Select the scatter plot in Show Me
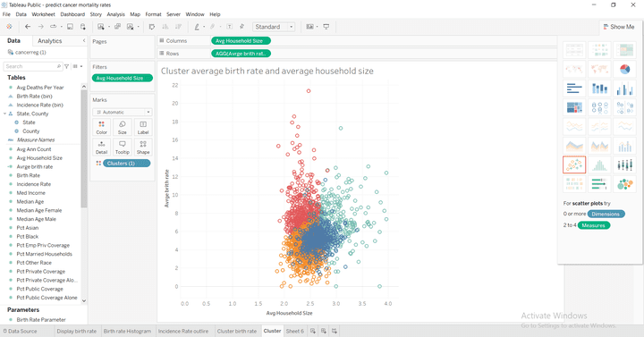 (x=574, y=165)
